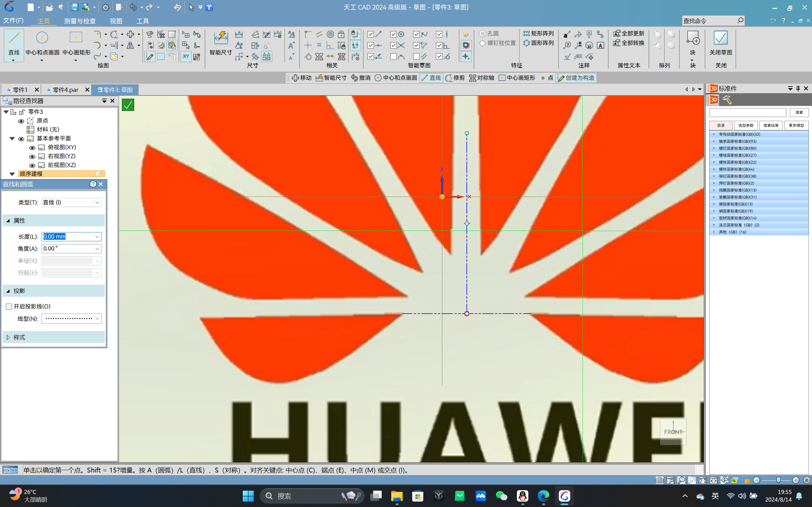Image resolution: width=812 pixels, height=507 pixels.
Task: Collapse the 零件3 tree node
Action: [6, 112]
